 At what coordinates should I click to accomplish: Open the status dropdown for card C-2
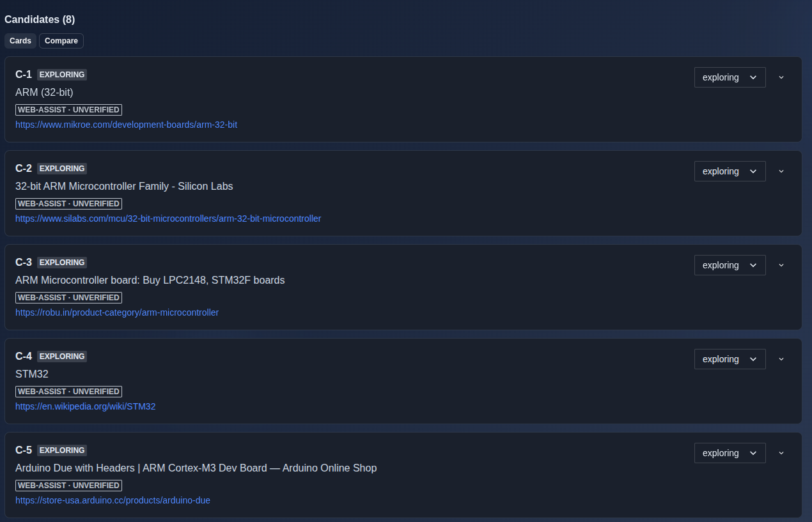(730, 171)
